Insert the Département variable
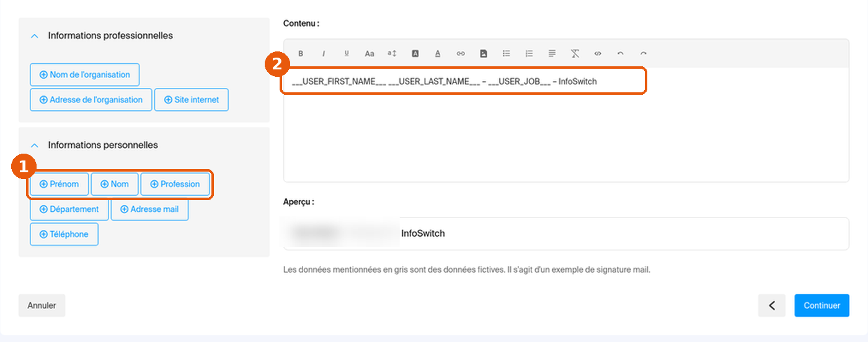 coord(69,209)
